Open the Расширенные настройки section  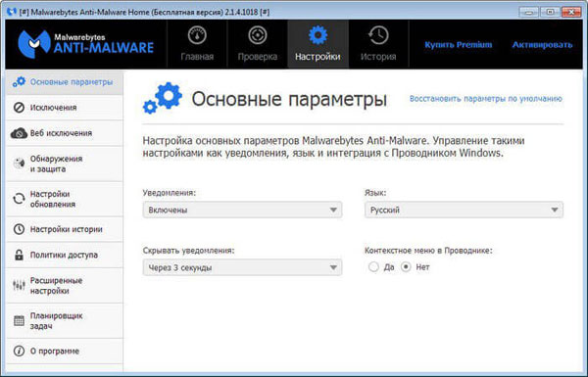pos(65,286)
